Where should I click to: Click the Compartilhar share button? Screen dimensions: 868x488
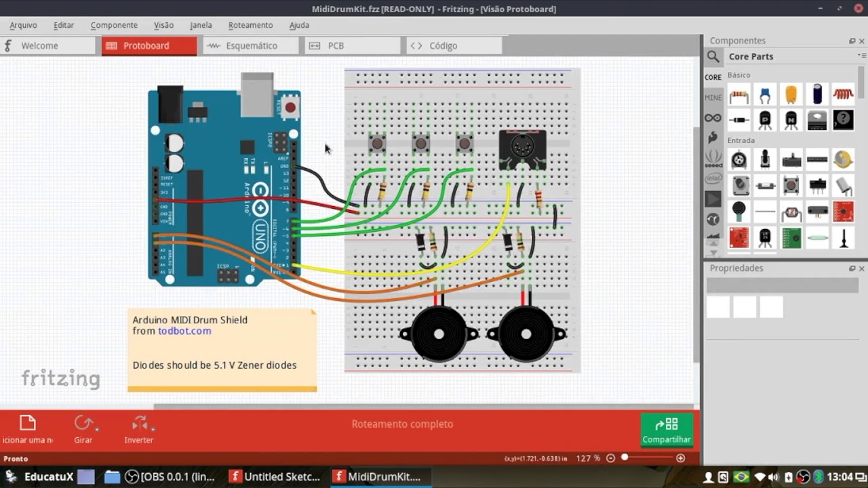pyautogui.click(x=667, y=430)
